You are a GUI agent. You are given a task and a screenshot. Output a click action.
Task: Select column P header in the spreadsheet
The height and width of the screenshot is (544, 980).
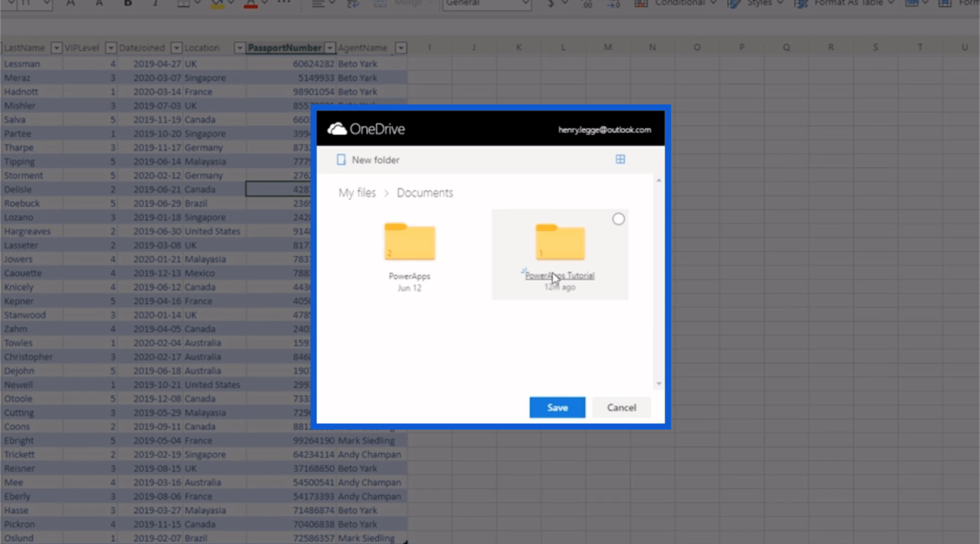(741, 47)
